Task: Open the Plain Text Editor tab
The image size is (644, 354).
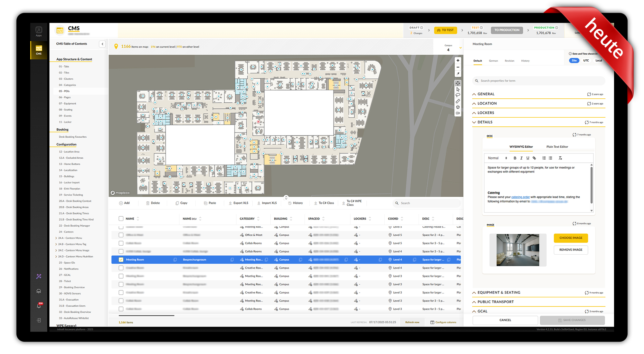Action: point(557,147)
